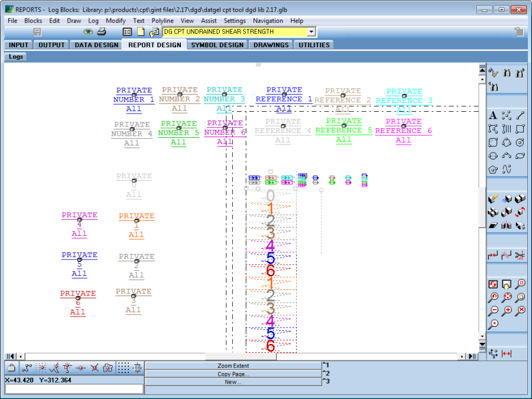Select the Text tool (letter A)
532x399 pixels.
coord(493,115)
